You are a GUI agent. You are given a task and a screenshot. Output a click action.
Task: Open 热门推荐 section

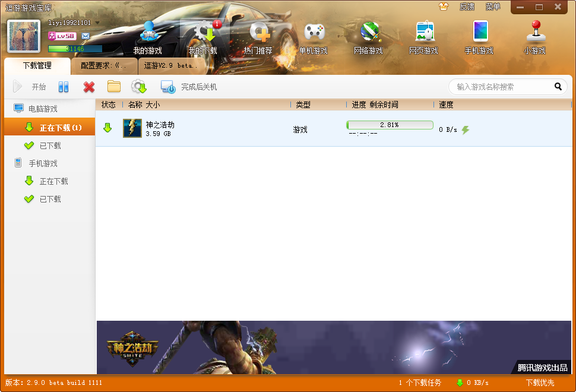[x=258, y=37]
